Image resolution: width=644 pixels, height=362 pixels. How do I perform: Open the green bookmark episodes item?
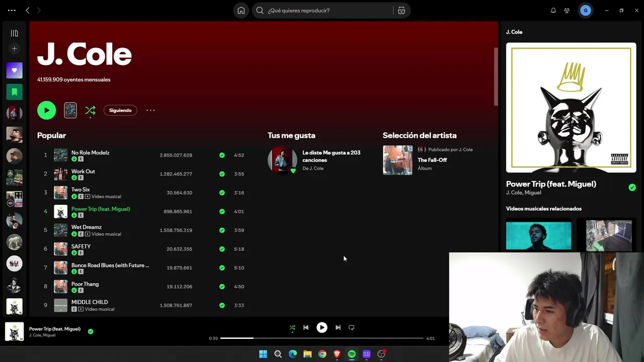click(14, 92)
